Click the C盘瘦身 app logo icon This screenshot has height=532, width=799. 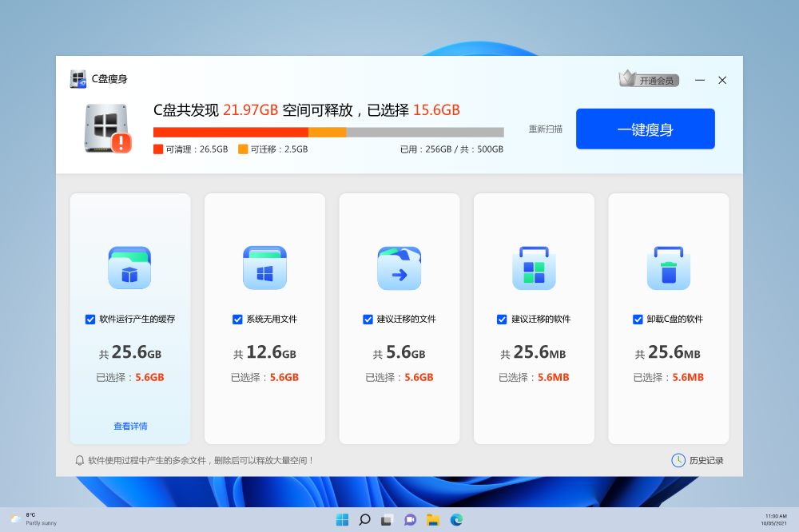(x=78, y=79)
